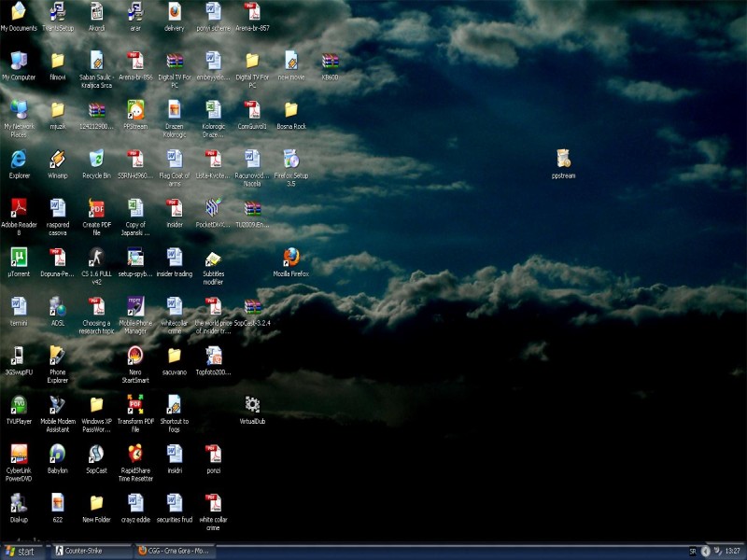Launch Mozilla Firefox from the desktop
This screenshot has width=747, height=560.
tap(290, 257)
